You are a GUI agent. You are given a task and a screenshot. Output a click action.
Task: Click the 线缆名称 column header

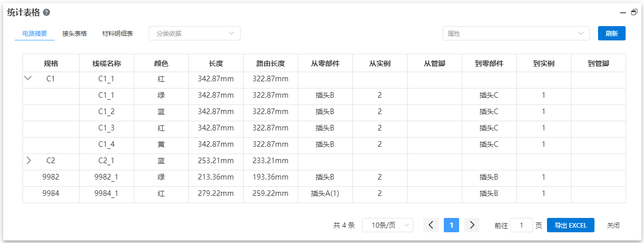[106, 63]
